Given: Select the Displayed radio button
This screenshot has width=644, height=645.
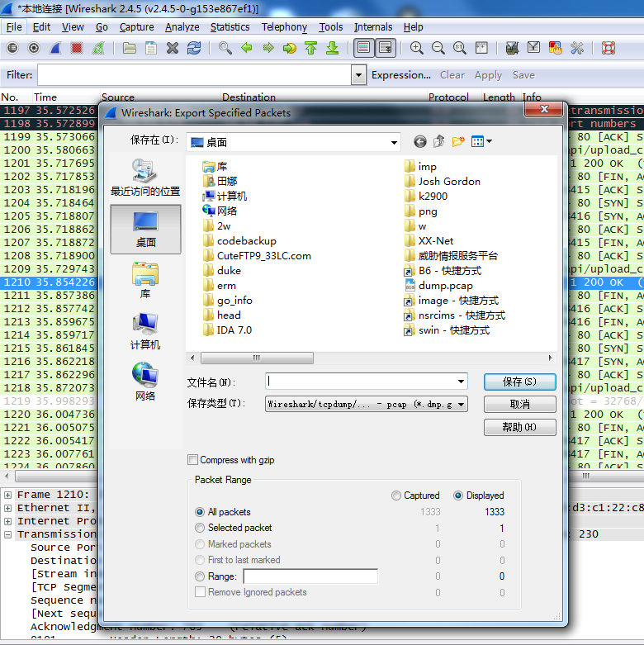Looking at the screenshot, I should (458, 496).
